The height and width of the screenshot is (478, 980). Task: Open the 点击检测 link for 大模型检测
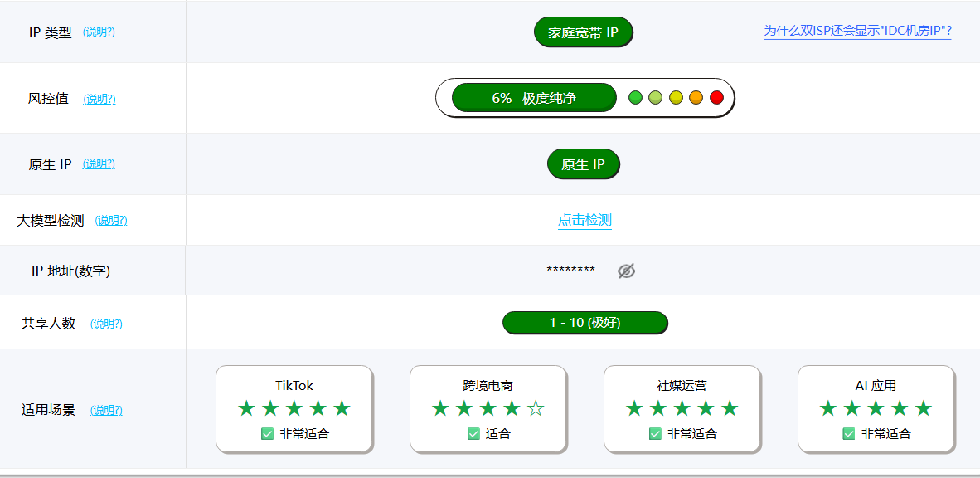tap(585, 220)
